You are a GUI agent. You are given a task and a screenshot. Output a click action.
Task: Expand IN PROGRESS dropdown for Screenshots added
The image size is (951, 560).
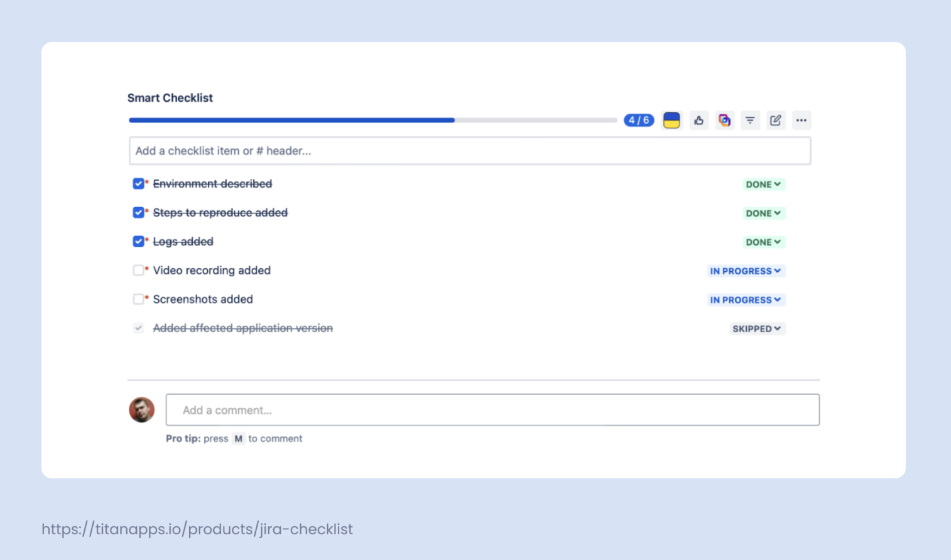tap(745, 300)
